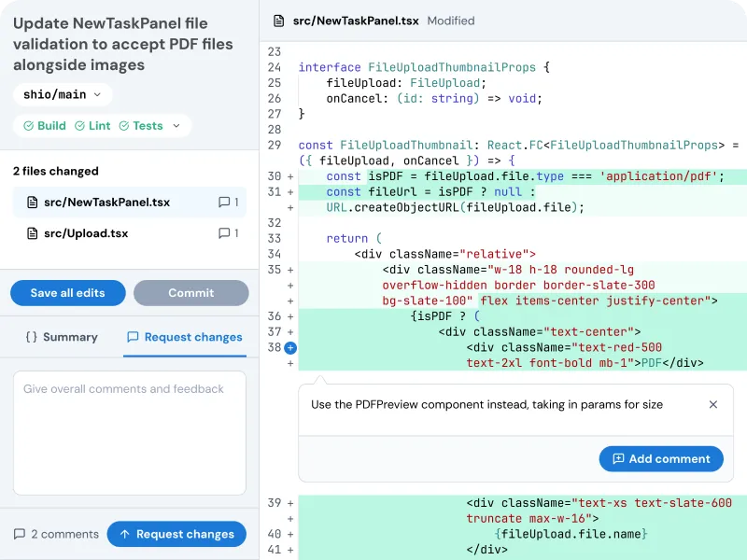Image resolution: width=747 pixels, height=560 pixels.
Task: Click the overall comments feedback text area
Action: tap(130, 433)
